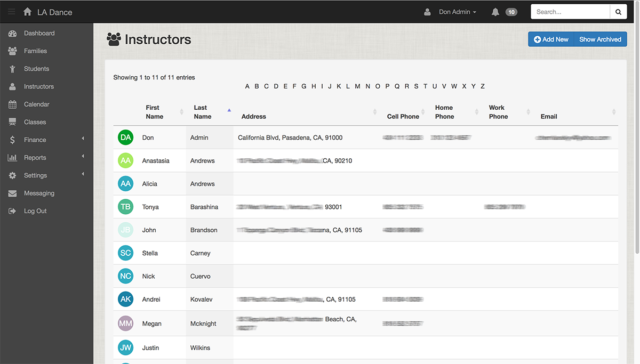This screenshot has height=364, width=640.
Task: Click into the Search input field
Action: tap(570, 12)
